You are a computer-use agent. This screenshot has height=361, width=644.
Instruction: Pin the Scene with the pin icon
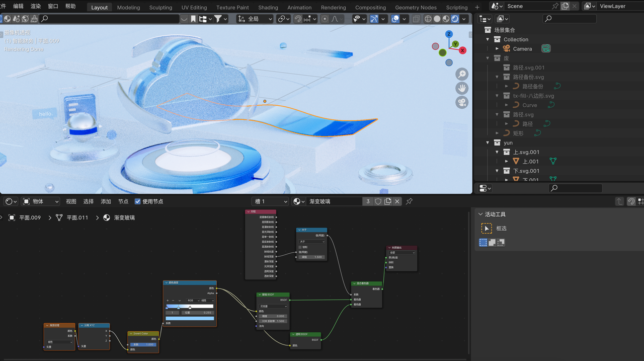pyautogui.click(x=555, y=6)
